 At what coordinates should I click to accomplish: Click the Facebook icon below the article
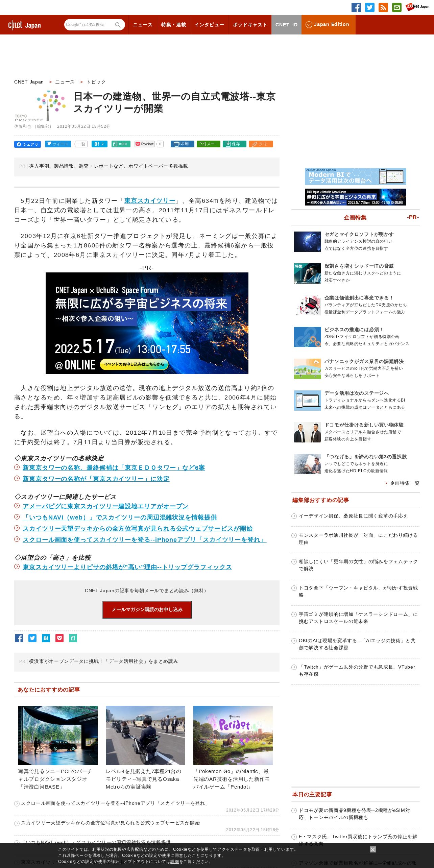19,638
